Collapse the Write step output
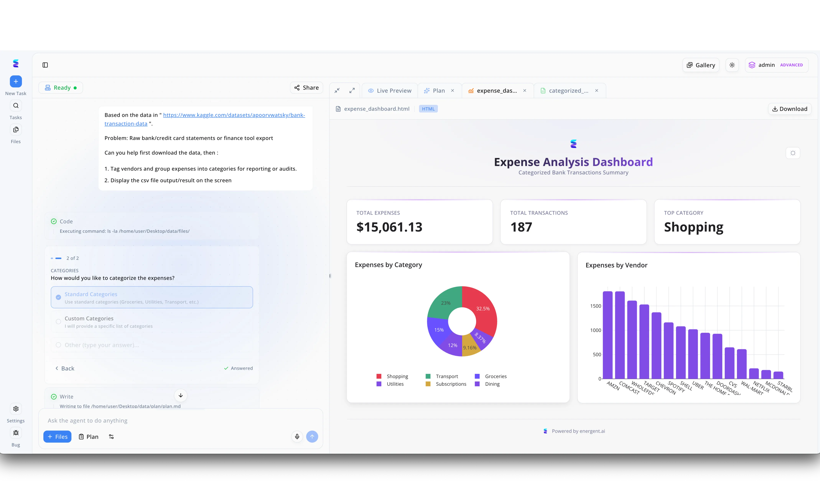The height and width of the screenshot is (504, 820). pos(181,396)
